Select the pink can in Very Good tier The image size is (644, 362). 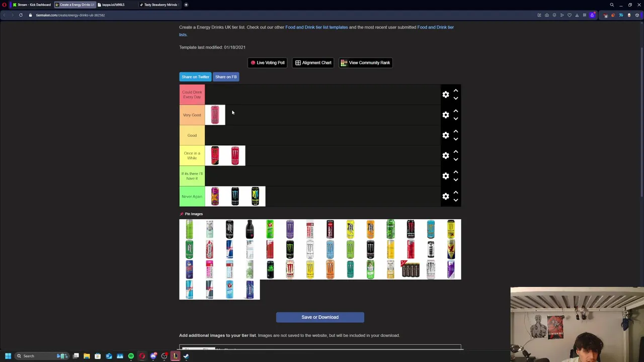pos(215,115)
